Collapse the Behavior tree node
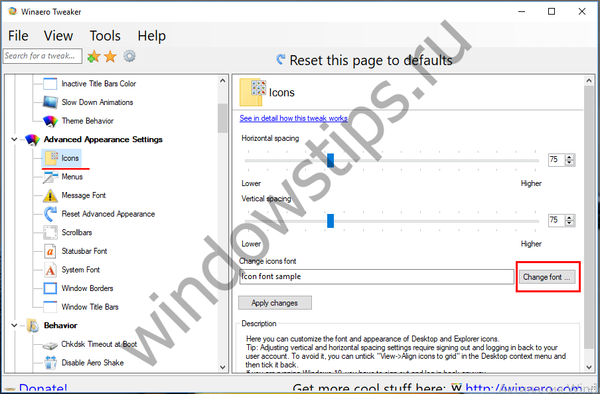Image resolution: width=600 pixels, height=394 pixels. click(14, 326)
